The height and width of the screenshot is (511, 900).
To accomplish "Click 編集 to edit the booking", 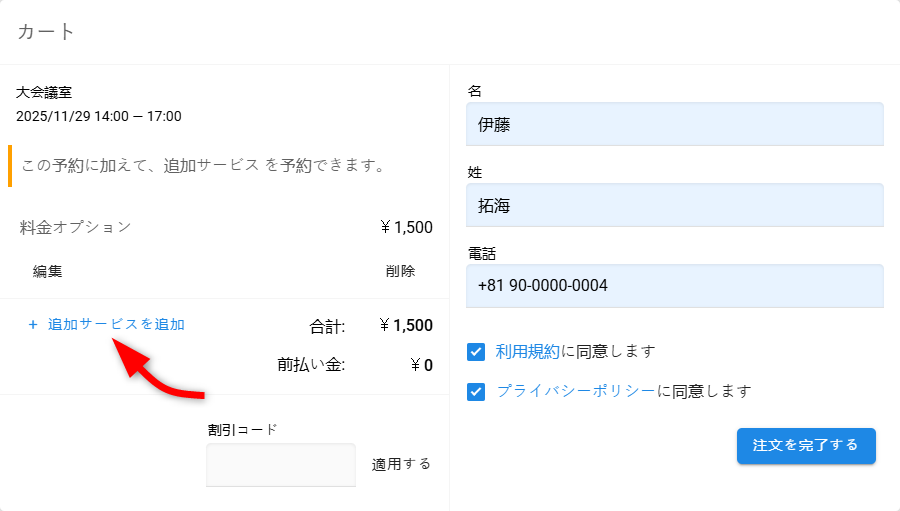I will coord(47,271).
